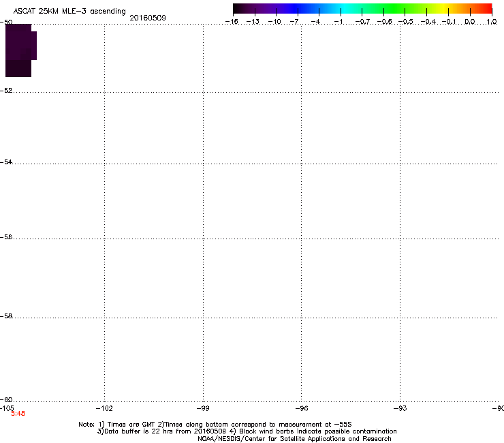Click the -4 color scale label
The width and height of the screenshot is (504, 443).
tap(315, 22)
